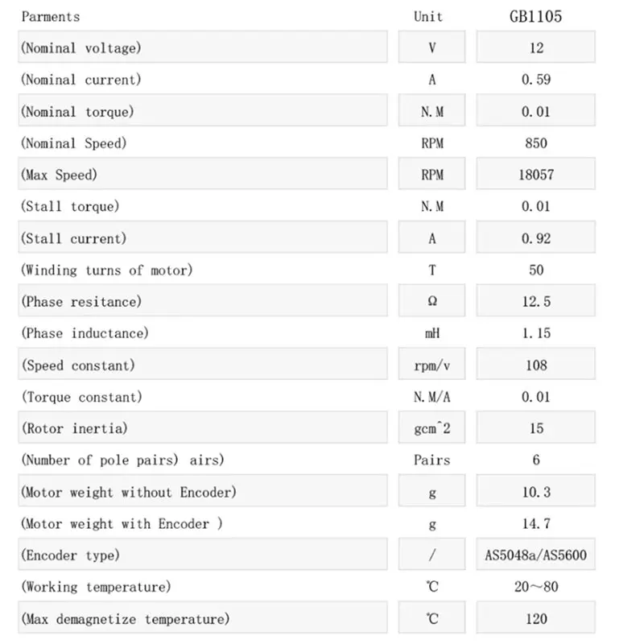
Task: Click the pole pairs value 6
Action: tap(536, 460)
